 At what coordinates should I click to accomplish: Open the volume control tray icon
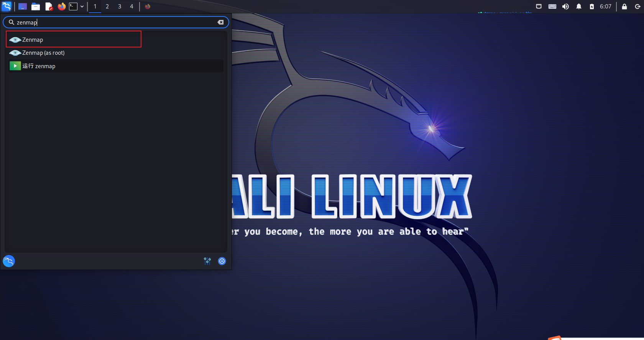click(565, 7)
